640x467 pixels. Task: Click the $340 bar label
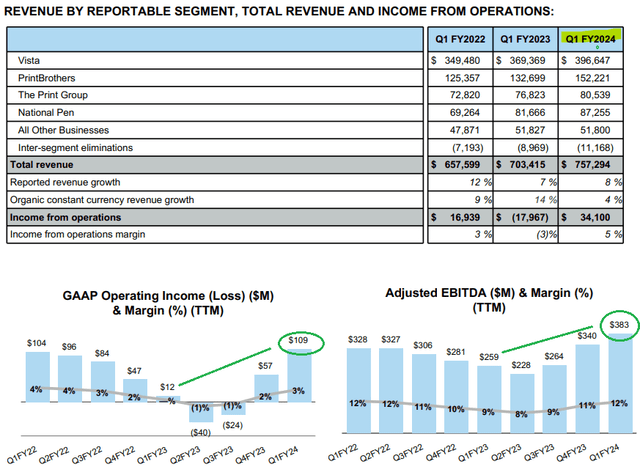click(587, 336)
